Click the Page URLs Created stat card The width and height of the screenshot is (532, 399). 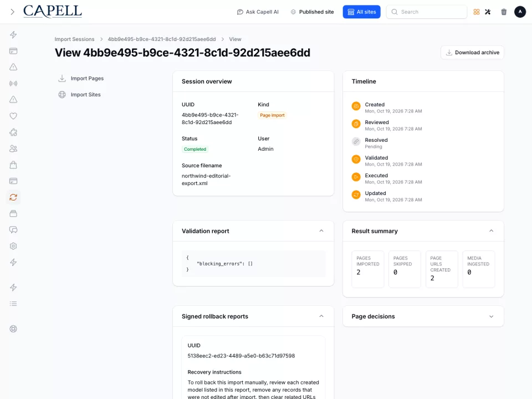click(442, 269)
